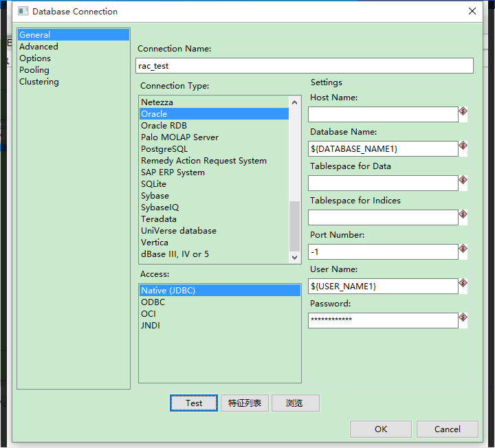This screenshot has width=495, height=448.
Task: Select dBase III, IV or 5 type
Action: pos(214,254)
